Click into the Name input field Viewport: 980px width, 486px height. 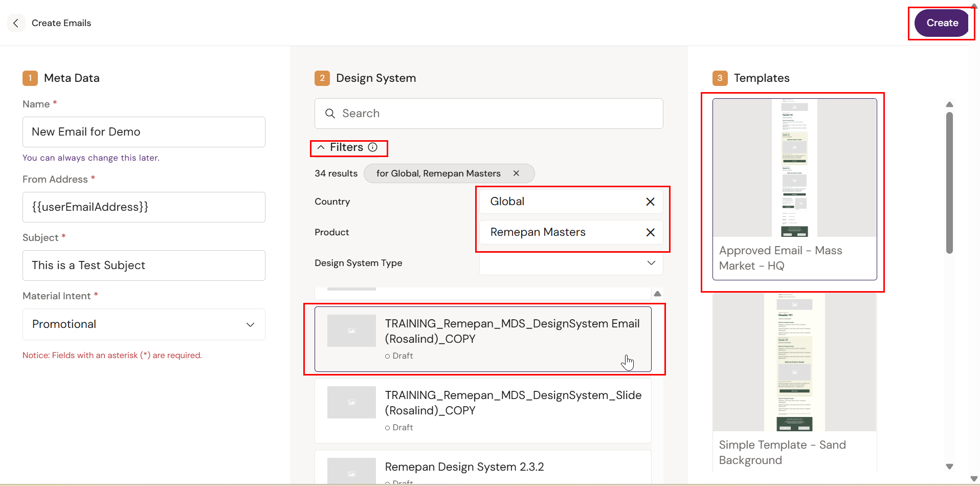pyautogui.click(x=144, y=132)
